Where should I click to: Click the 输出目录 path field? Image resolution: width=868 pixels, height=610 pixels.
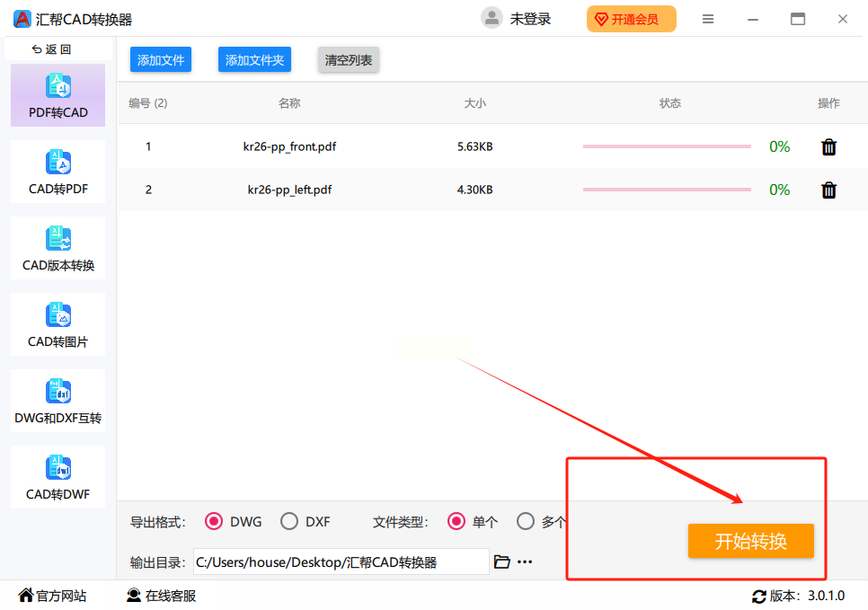point(341,561)
